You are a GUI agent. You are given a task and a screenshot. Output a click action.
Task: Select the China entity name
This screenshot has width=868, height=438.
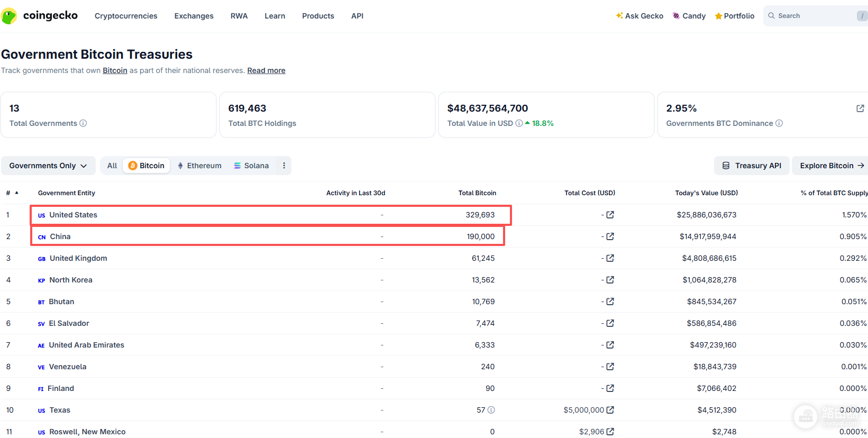point(60,236)
